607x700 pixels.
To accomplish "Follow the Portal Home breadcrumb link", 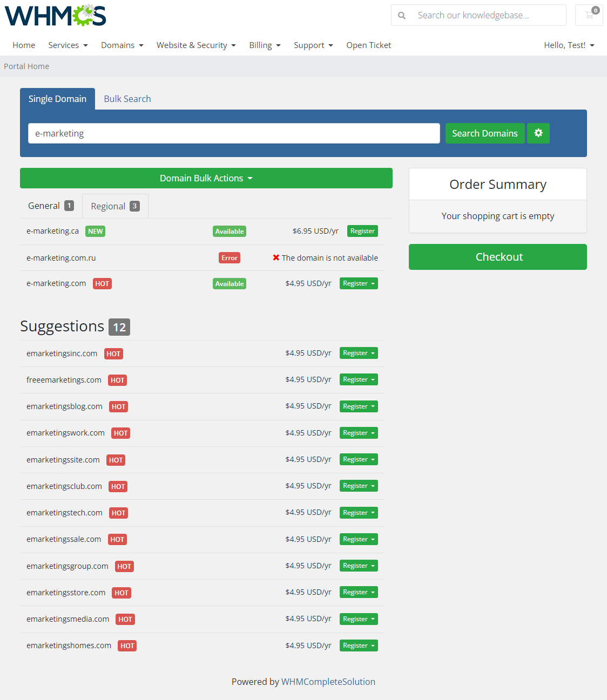I will (x=26, y=66).
